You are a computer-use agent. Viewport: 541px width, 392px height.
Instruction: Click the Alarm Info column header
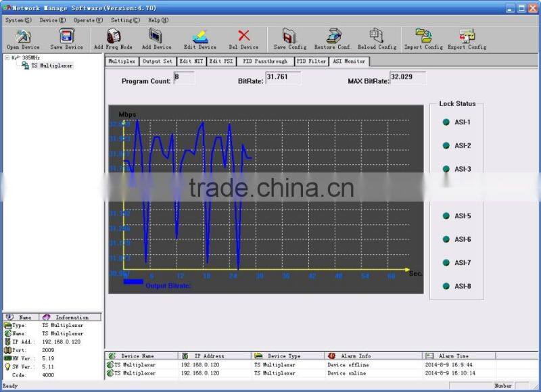pos(356,356)
